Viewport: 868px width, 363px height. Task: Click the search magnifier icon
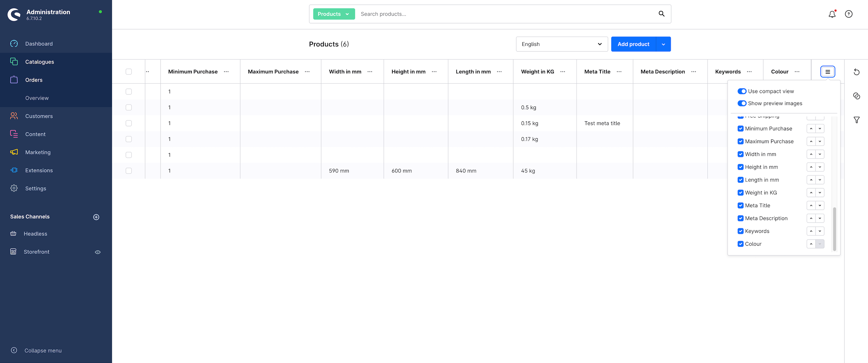pos(661,14)
